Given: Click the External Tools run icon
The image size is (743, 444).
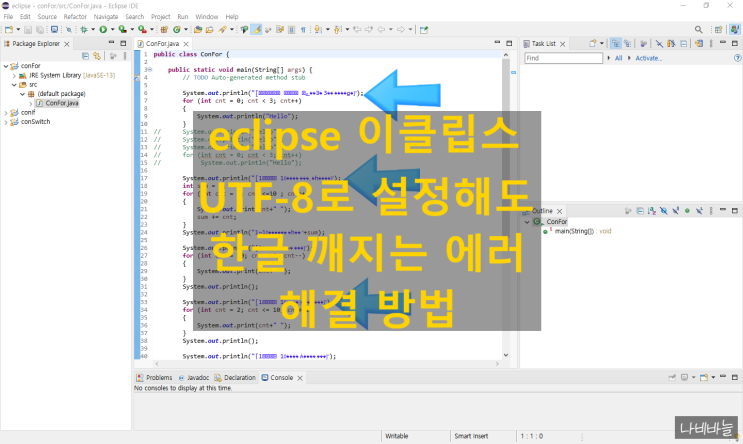Looking at the screenshot, I should tap(142, 29).
